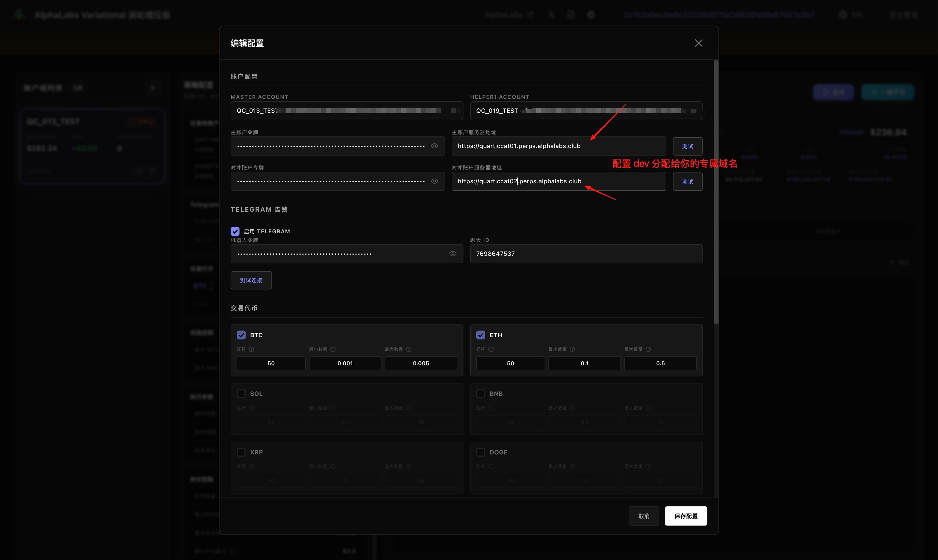Open the Helper1 Account dropdown
Screen dimensions: 938x560
point(586,111)
